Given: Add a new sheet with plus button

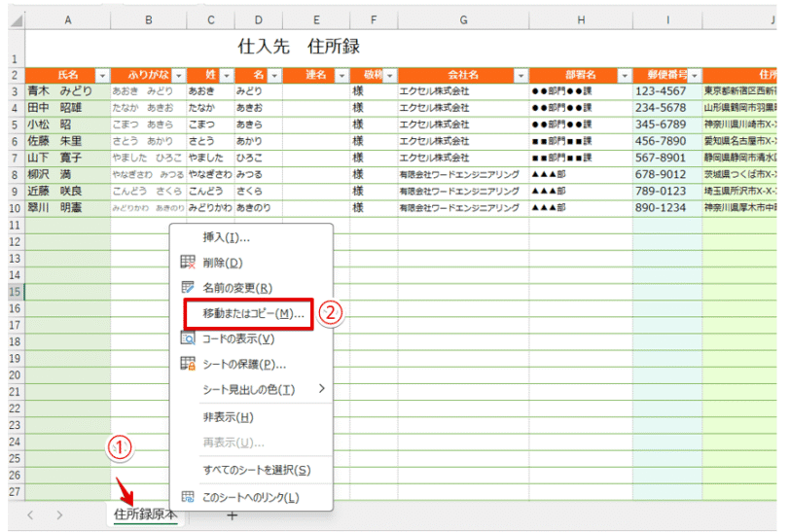Looking at the screenshot, I should [x=232, y=515].
